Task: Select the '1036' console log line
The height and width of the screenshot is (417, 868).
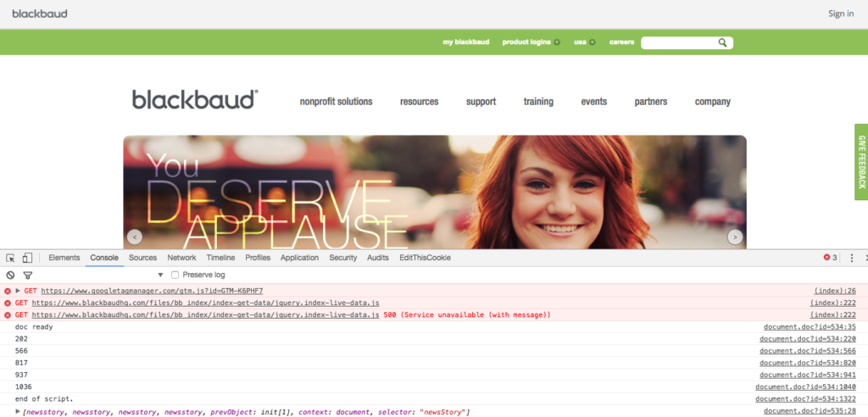Action: pyautogui.click(x=23, y=387)
